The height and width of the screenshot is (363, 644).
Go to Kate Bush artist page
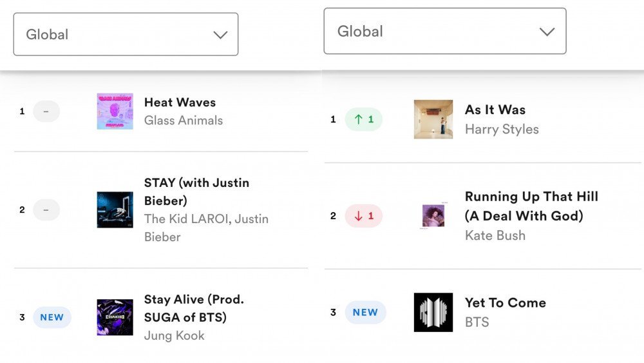495,235
